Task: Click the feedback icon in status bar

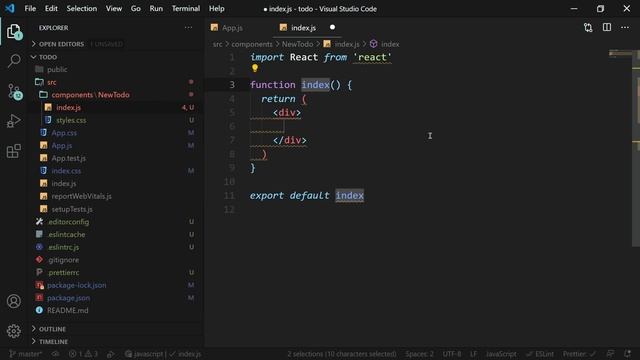Action: pos(610,354)
